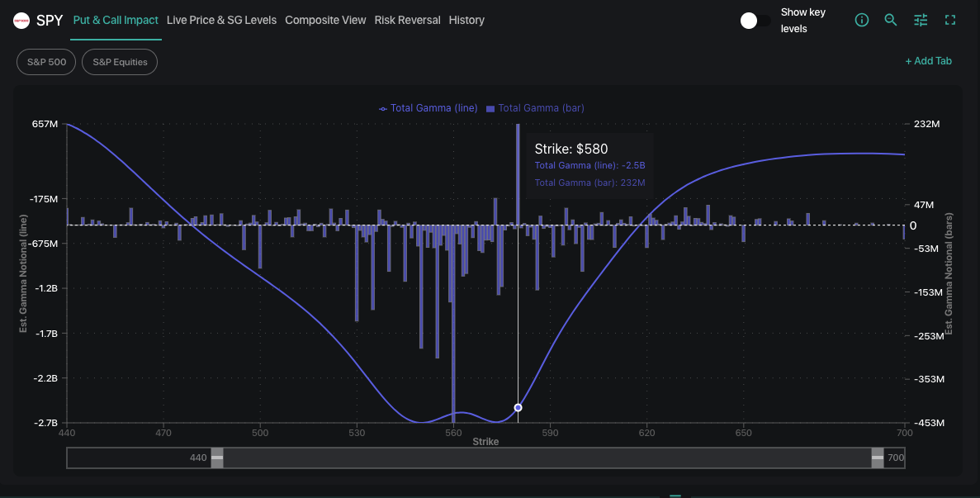The height and width of the screenshot is (498, 980).
Task: Click the + Add Tab link
Action: tap(928, 60)
